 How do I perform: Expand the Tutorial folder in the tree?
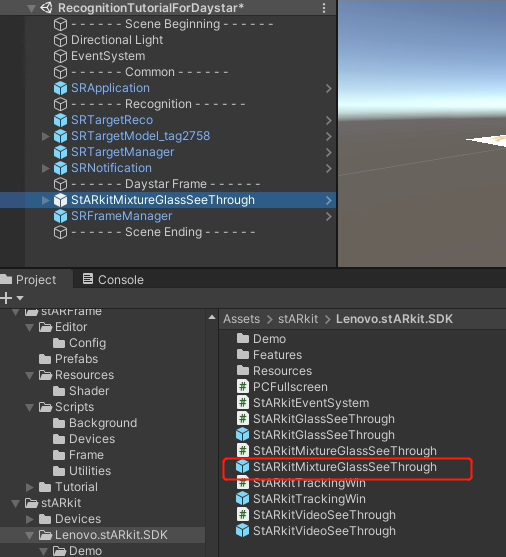tap(30, 487)
